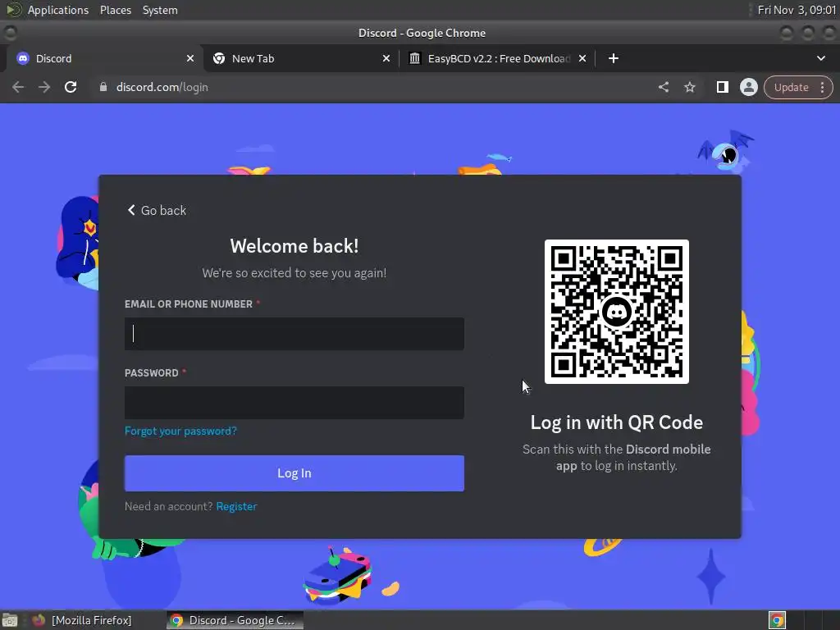Focus the email or phone number field

294,334
